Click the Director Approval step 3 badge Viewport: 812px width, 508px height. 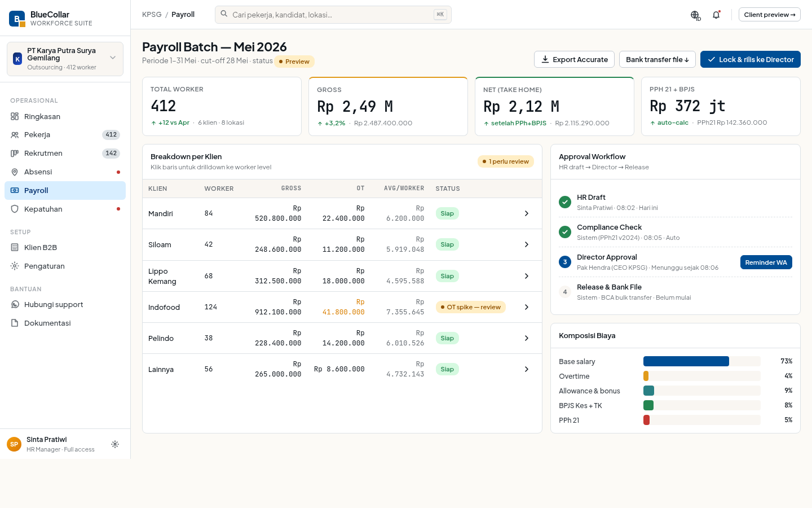pyautogui.click(x=565, y=262)
